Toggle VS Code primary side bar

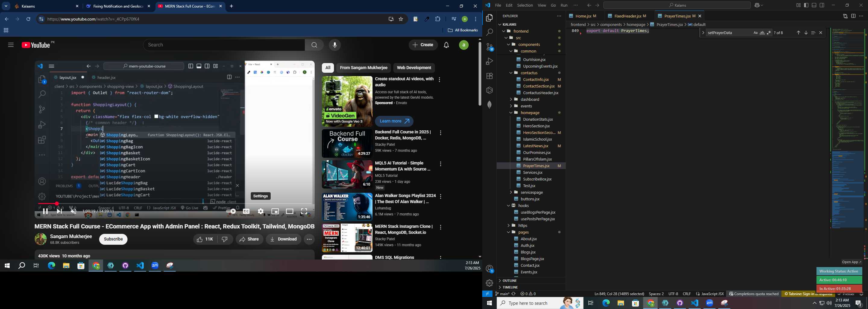click(806, 5)
